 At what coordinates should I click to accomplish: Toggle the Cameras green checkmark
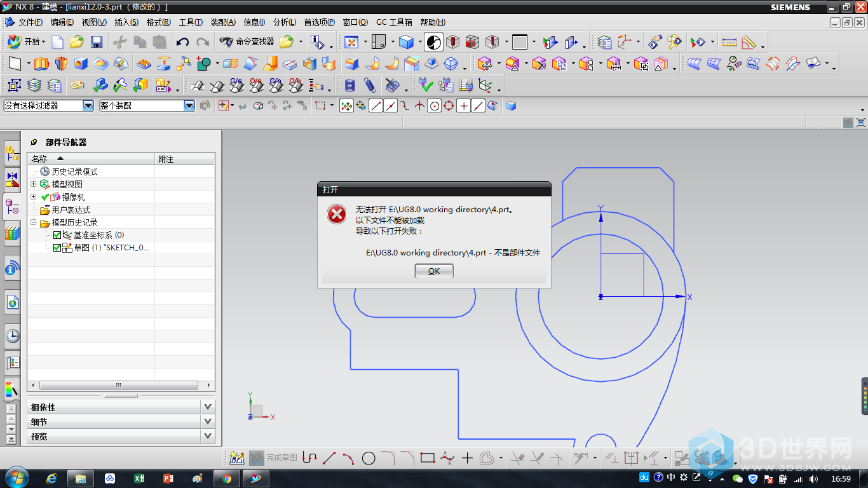coord(45,197)
